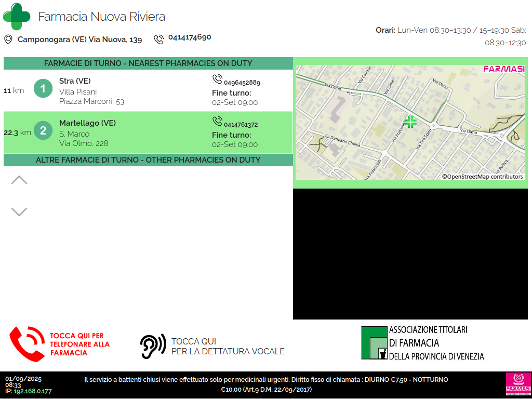The width and height of the screenshot is (532, 399).
Task: Tap the red telephone call icon
Action: [28, 344]
